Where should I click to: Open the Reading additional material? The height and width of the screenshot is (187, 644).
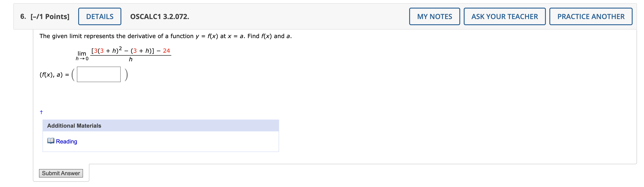[67, 141]
